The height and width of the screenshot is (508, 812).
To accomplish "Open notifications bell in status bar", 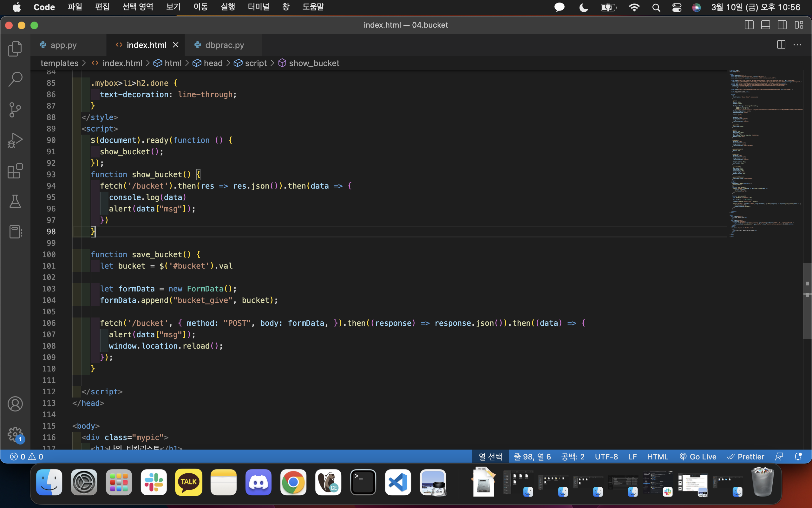I will (798, 457).
